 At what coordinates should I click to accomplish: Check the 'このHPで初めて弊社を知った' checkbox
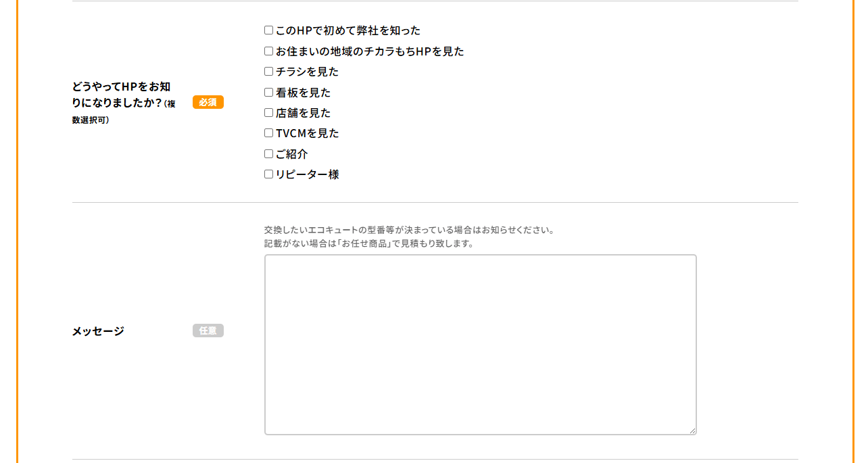tap(268, 30)
